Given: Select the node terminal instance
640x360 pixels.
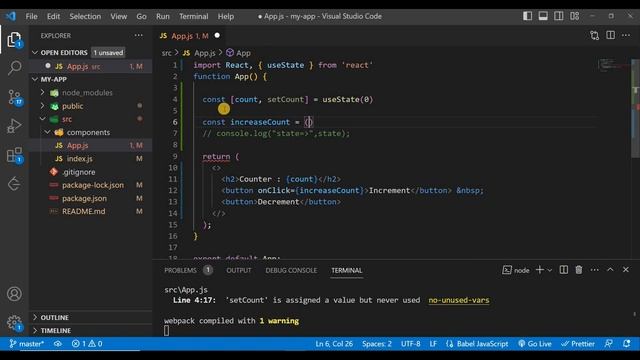Looking at the screenshot, I should pos(516,270).
